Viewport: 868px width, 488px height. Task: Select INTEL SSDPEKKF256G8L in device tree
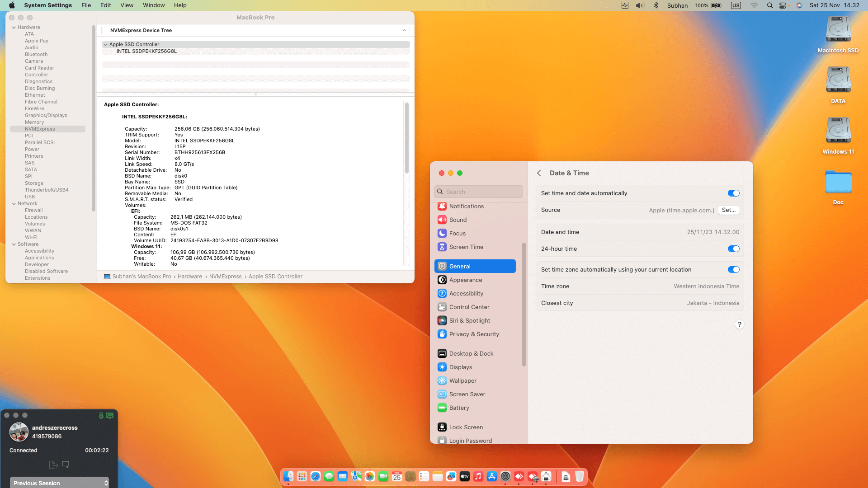tap(146, 52)
